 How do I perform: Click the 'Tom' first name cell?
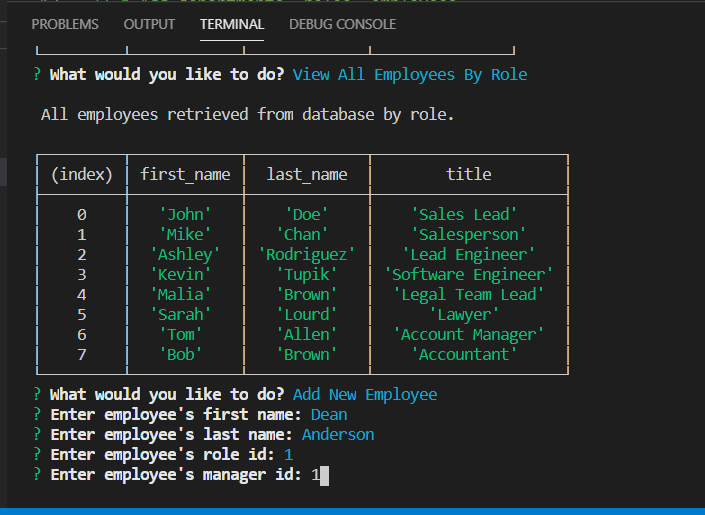(x=181, y=335)
